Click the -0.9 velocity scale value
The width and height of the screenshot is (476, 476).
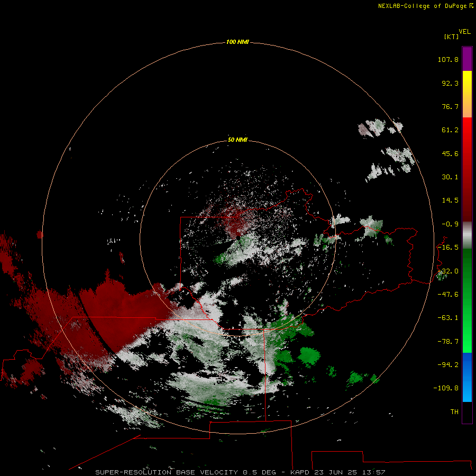click(450, 224)
